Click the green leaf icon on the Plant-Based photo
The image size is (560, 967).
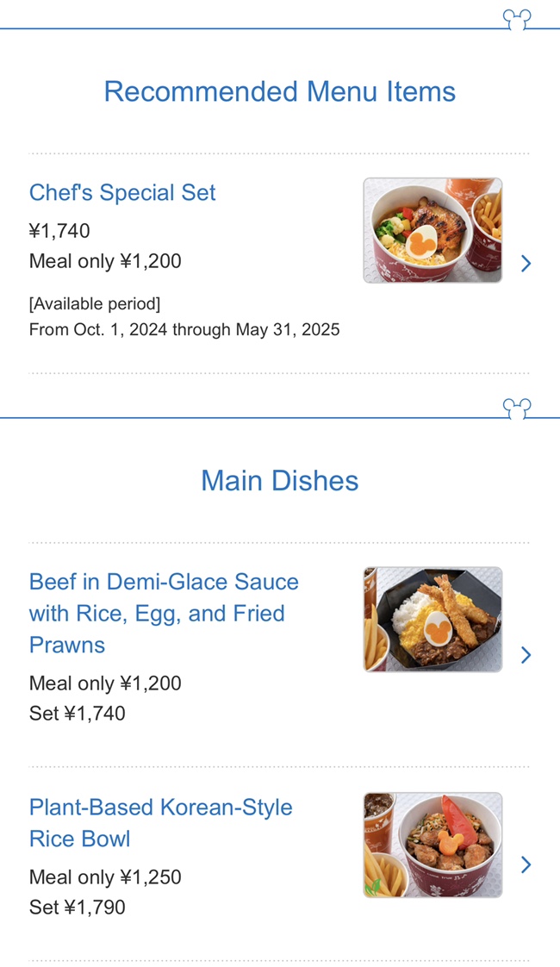click(x=373, y=888)
